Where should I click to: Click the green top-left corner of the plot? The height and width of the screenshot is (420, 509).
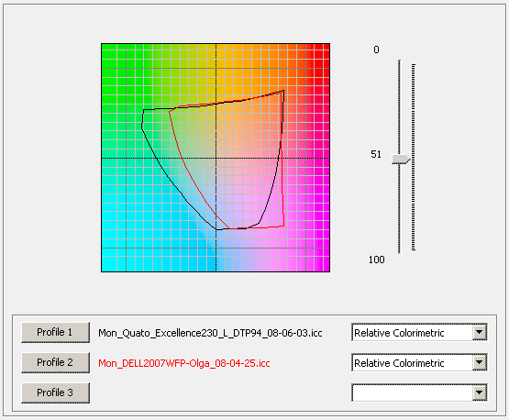pyautogui.click(x=107, y=50)
